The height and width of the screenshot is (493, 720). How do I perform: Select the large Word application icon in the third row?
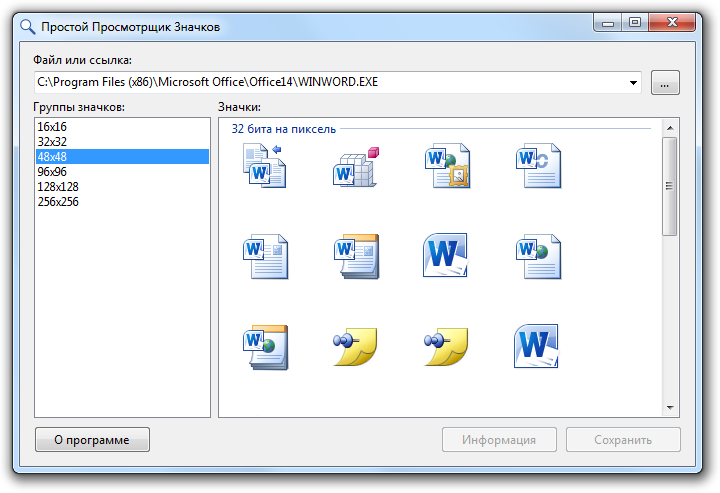click(x=536, y=346)
